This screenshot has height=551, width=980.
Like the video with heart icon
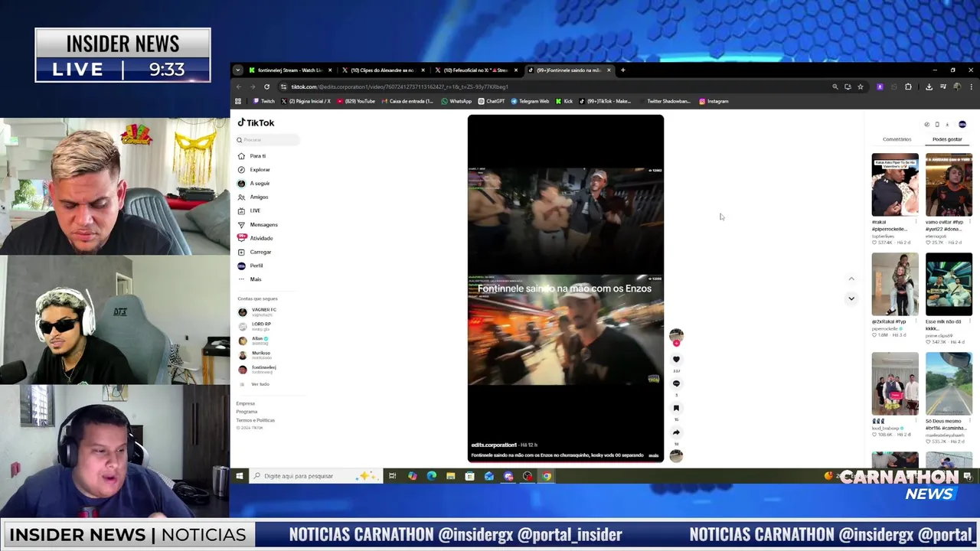coord(676,359)
